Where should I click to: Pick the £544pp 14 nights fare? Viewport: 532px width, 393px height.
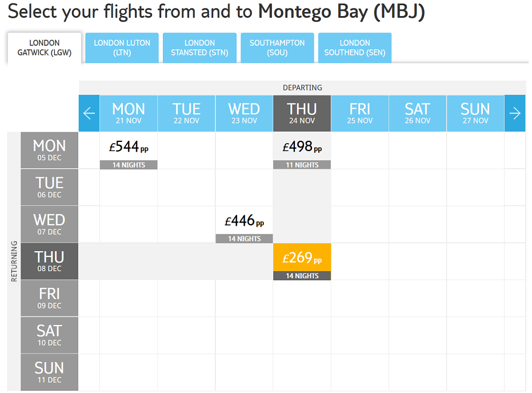(129, 150)
